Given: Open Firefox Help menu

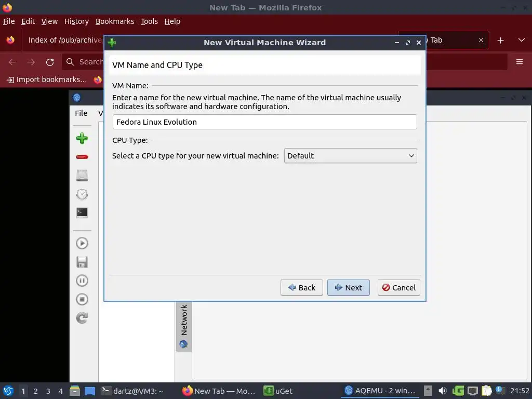Looking at the screenshot, I should (x=172, y=21).
